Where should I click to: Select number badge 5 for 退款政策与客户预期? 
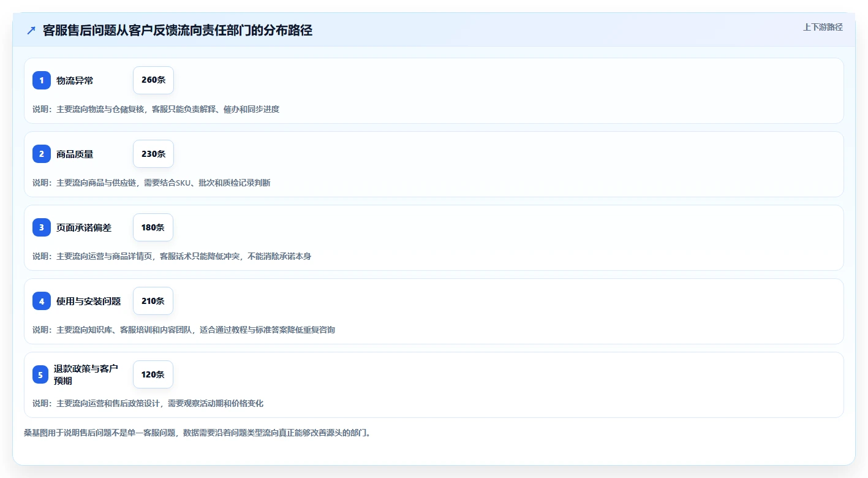40,374
